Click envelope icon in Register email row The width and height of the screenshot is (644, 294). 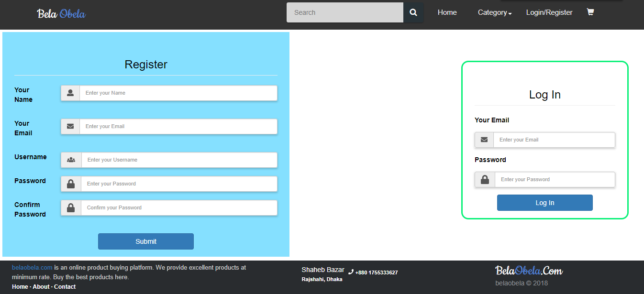point(70,126)
